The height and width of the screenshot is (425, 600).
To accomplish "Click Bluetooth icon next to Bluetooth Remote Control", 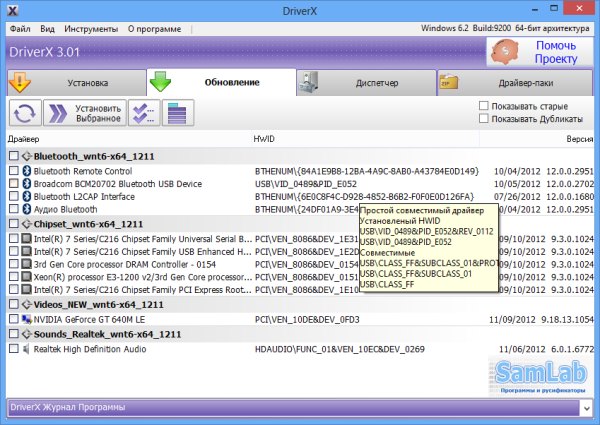I will 27,171.
